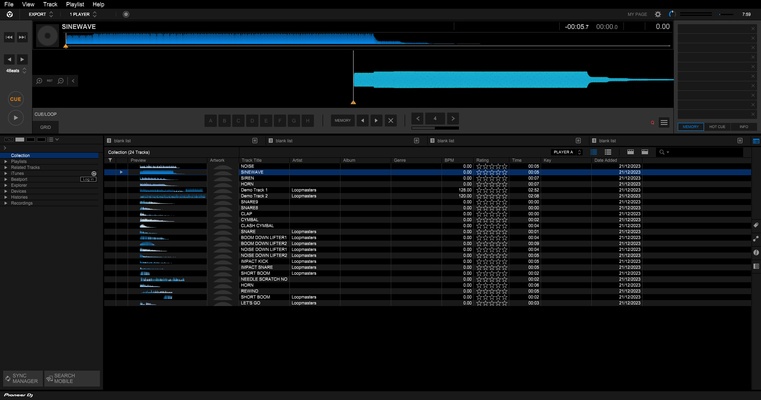Toggle the second column layout button
The width and height of the screenshot is (761, 400).
645,152
